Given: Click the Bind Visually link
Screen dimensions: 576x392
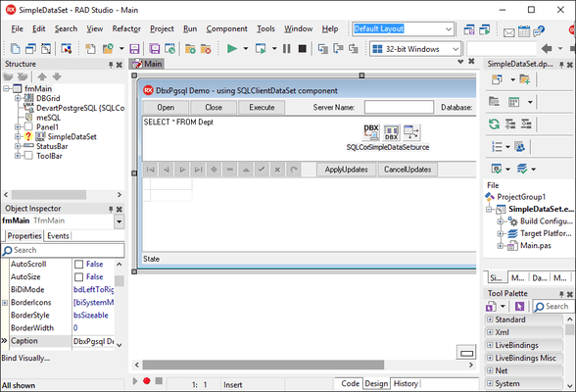Looking at the screenshot, I should tap(25, 358).
